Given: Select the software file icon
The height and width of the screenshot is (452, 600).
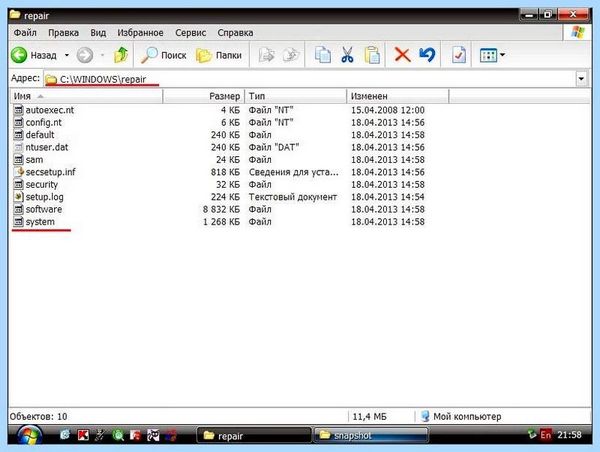Looking at the screenshot, I should point(18,209).
